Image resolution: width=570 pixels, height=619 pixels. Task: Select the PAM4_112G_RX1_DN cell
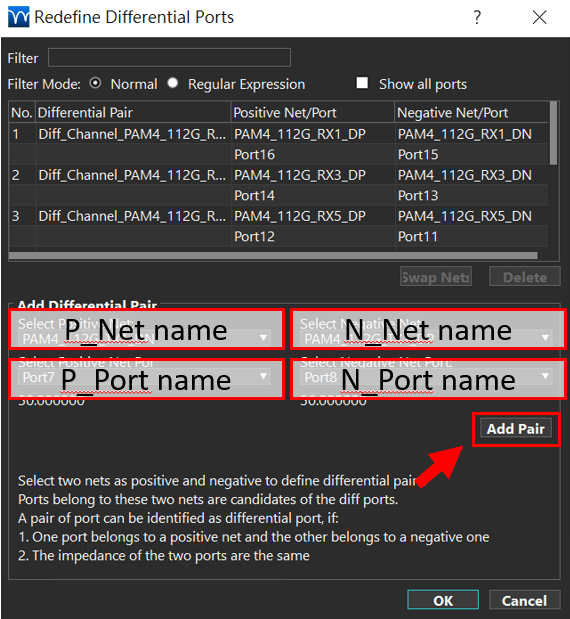click(472, 134)
